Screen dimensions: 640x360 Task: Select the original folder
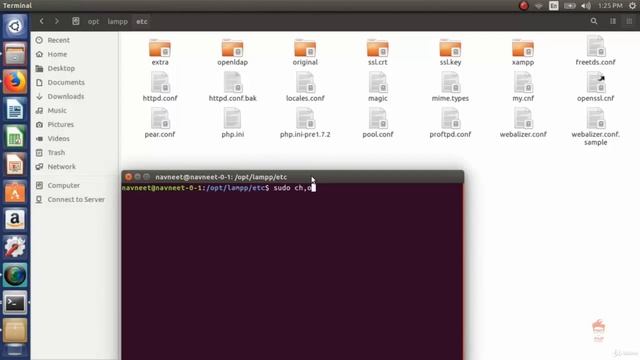click(x=305, y=52)
